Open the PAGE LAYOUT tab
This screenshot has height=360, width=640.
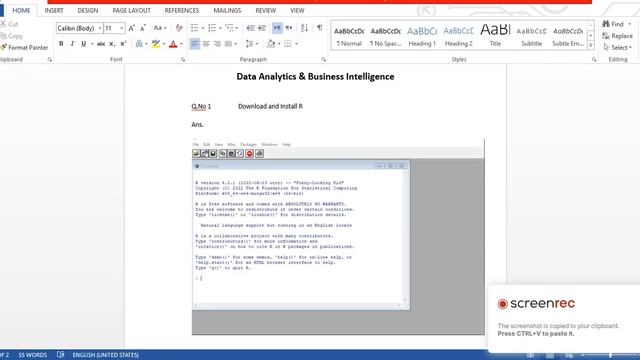(131, 10)
